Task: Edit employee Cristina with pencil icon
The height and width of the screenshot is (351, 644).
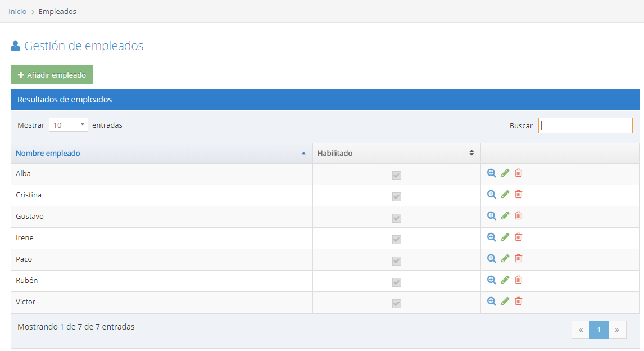Action: point(505,194)
